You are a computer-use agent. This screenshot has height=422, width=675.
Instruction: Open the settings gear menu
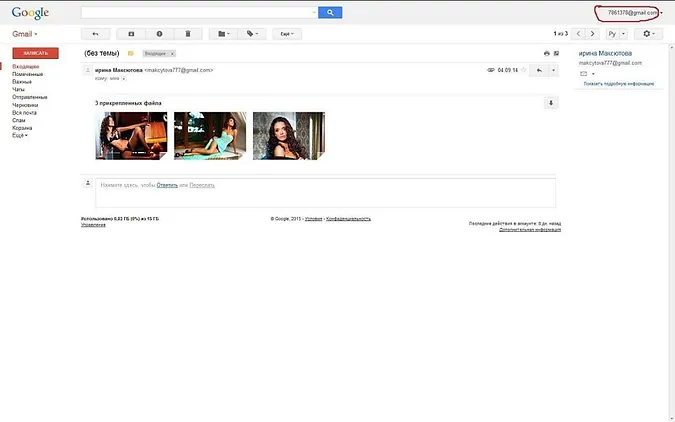click(648, 34)
